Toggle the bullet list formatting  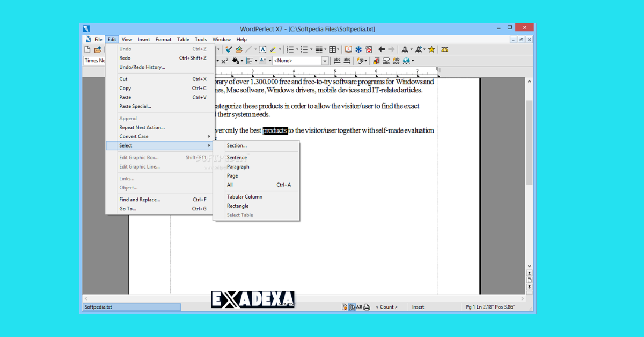point(304,49)
